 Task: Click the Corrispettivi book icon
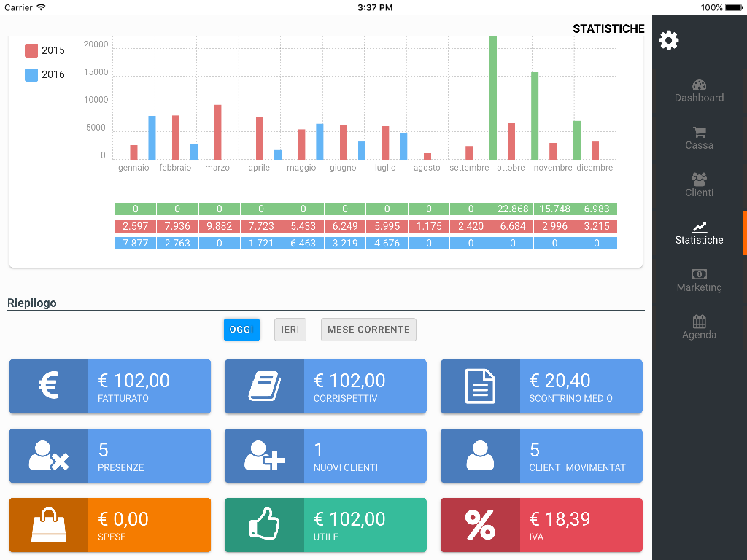pyautogui.click(x=264, y=386)
